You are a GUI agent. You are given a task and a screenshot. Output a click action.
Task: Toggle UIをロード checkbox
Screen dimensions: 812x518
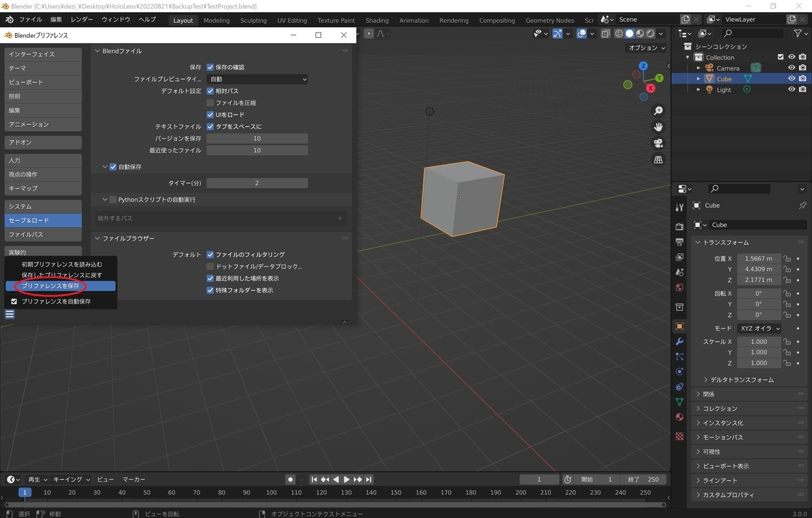click(210, 115)
